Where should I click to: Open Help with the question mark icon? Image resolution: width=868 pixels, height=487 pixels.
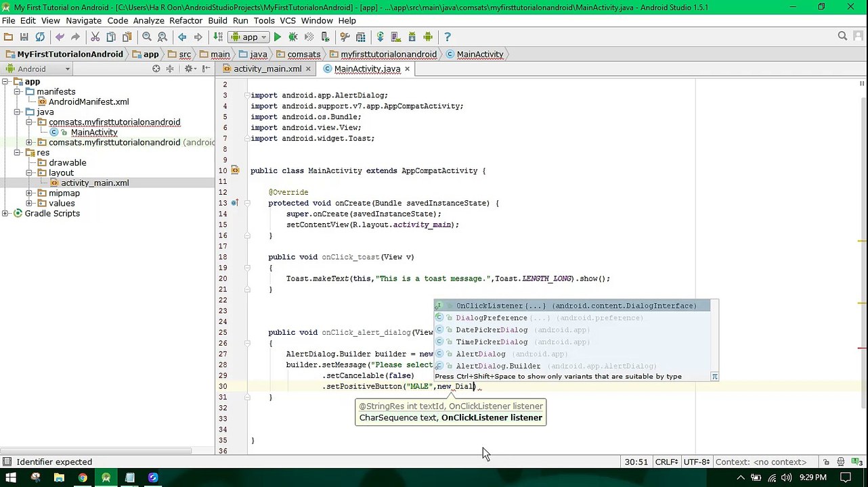pos(448,37)
